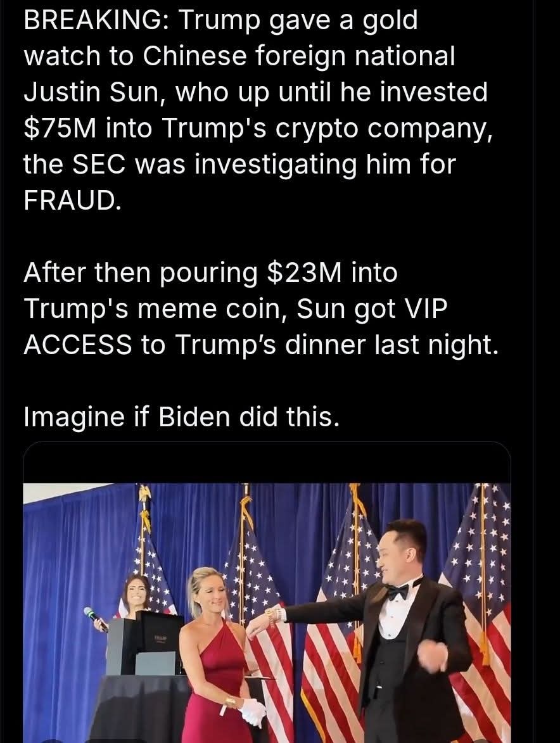Click the eagle finial atop the left flagpole

144,495
